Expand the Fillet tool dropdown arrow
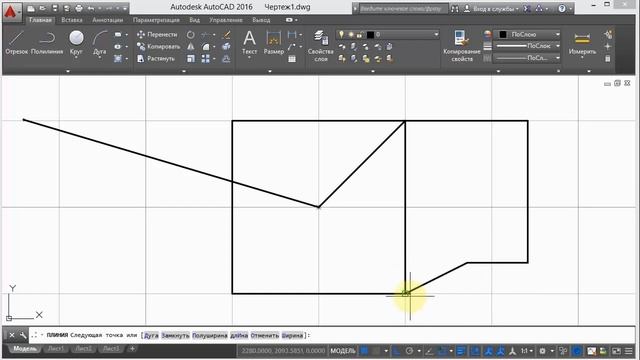Image resolution: width=640 pixels, height=360 pixels. click(214, 47)
